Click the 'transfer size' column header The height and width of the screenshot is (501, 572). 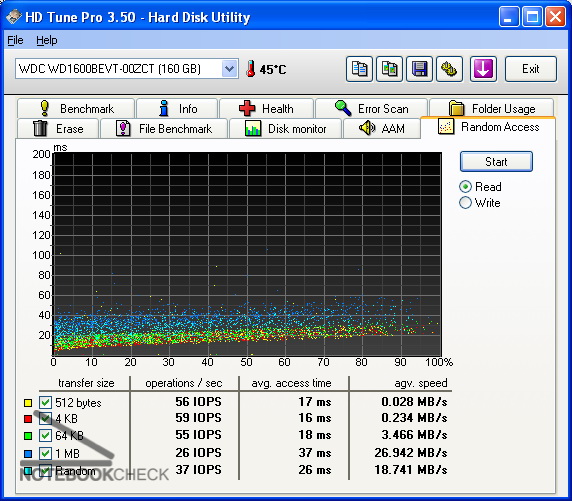point(86,383)
